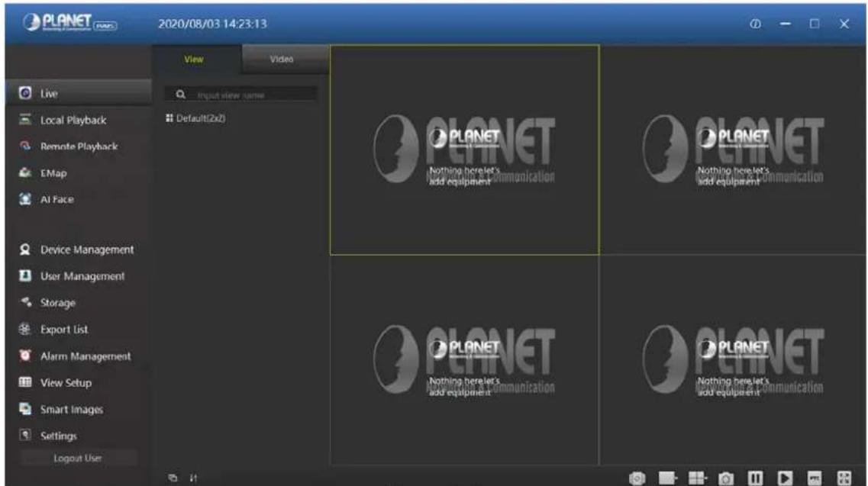The image size is (868, 486).
Task: Click the Local Playback icon
Action: click(25, 120)
